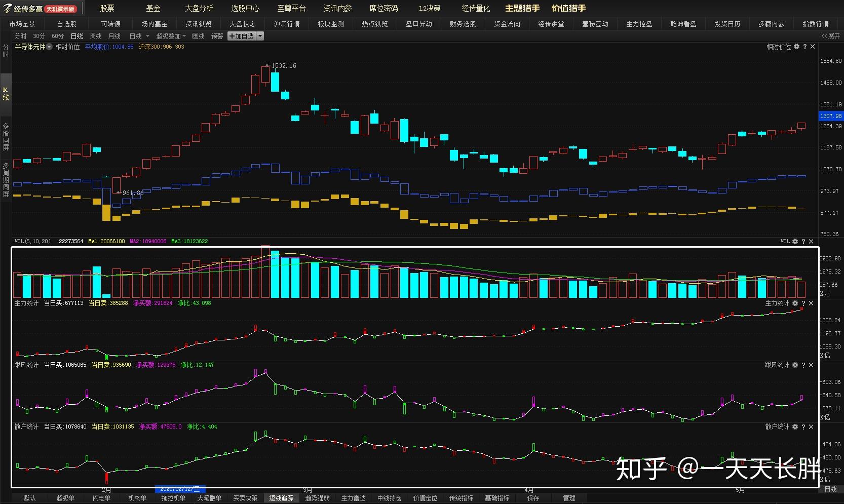Open dropdown arrow next to 加自选

(260, 36)
